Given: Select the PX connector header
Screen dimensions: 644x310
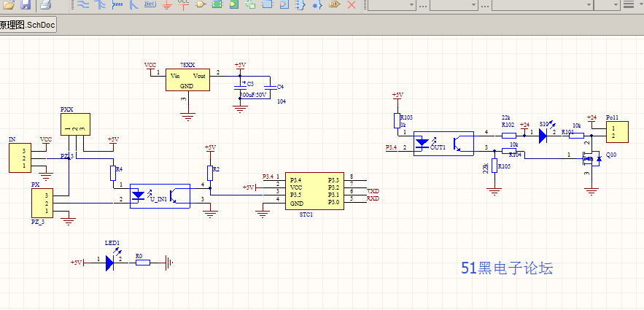Looking at the screenshot, I should 42,203.
